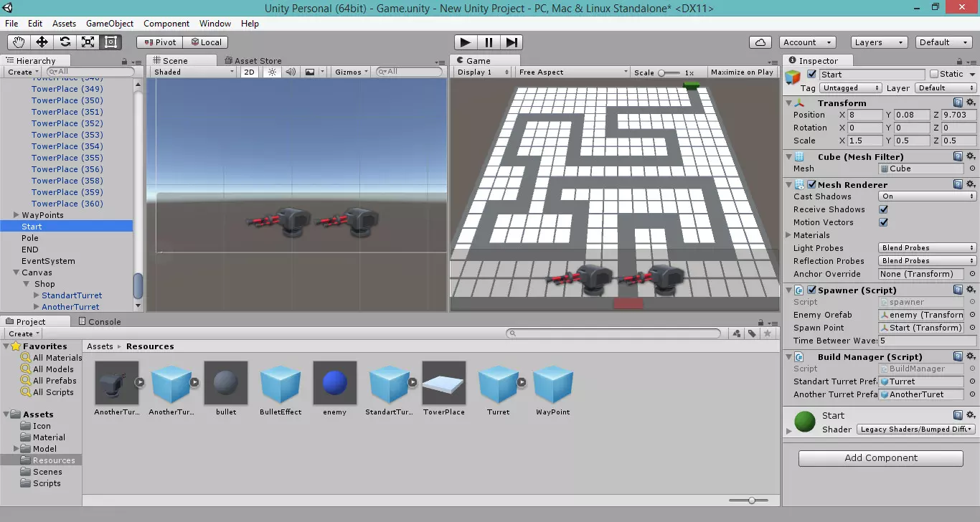The image size is (980, 522).
Task: Open the GameObject menu
Action: [x=110, y=24]
